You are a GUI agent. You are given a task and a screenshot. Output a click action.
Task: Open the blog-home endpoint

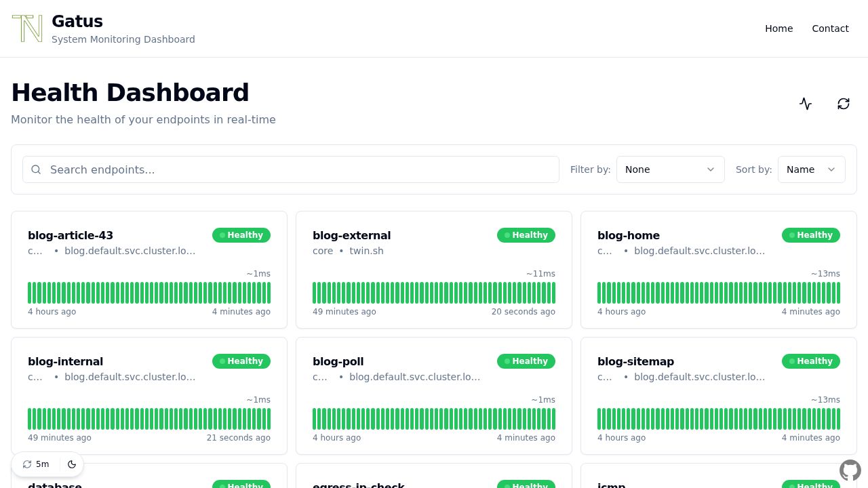(629, 235)
